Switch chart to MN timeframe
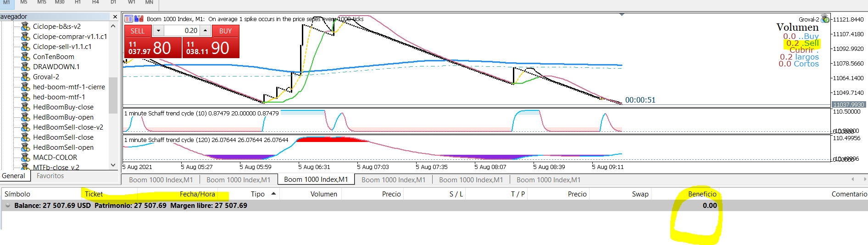The image size is (868, 245). tap(149, 2)
